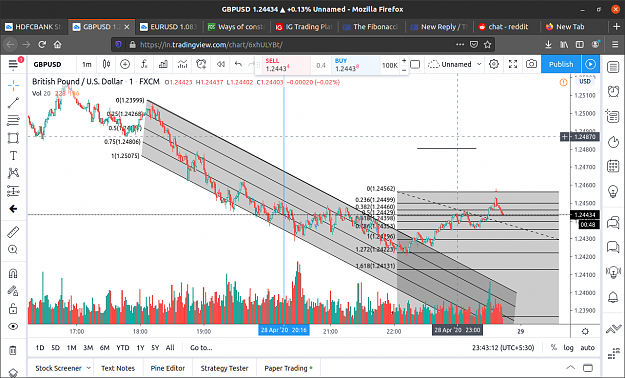
Task: Click Go to... date link
Action: pos(201,348)
